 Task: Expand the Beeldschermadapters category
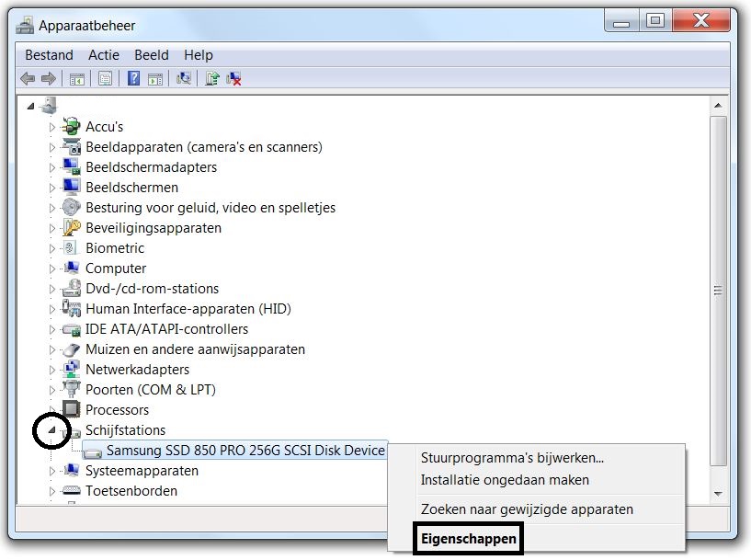[53, 166]
